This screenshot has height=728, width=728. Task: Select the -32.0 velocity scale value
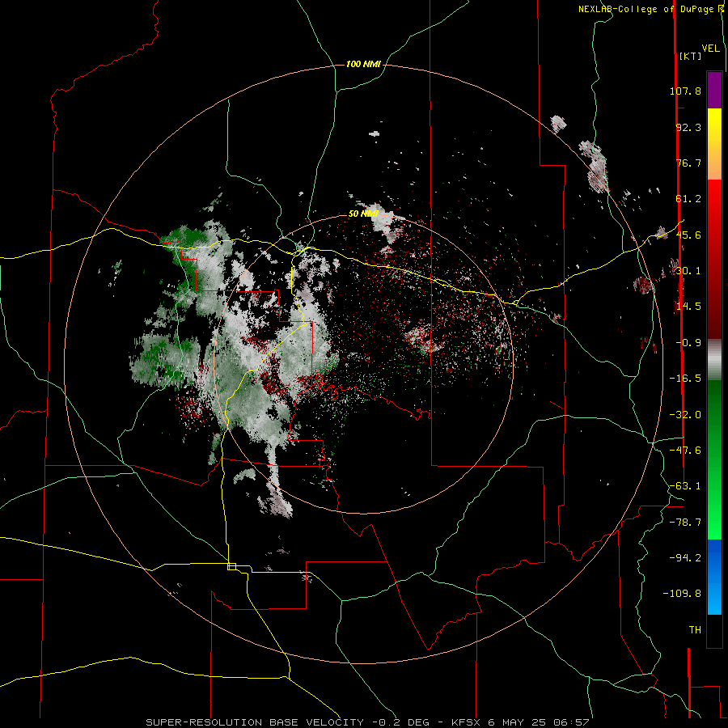coord(685,415)
